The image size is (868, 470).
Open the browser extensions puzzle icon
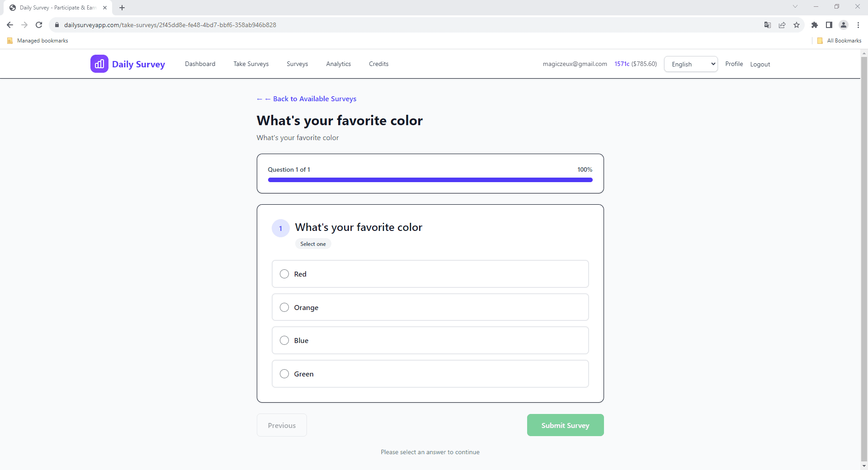(x=815, y=25)
